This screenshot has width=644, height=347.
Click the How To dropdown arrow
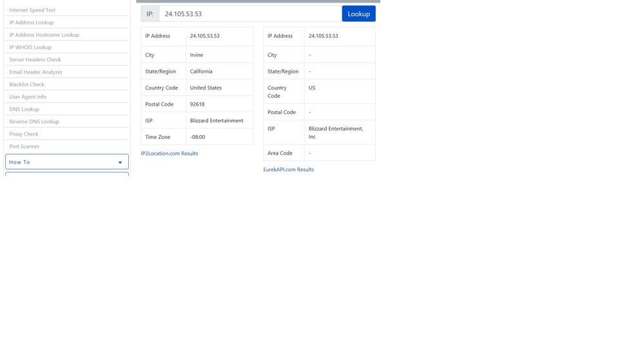(120, 163)
